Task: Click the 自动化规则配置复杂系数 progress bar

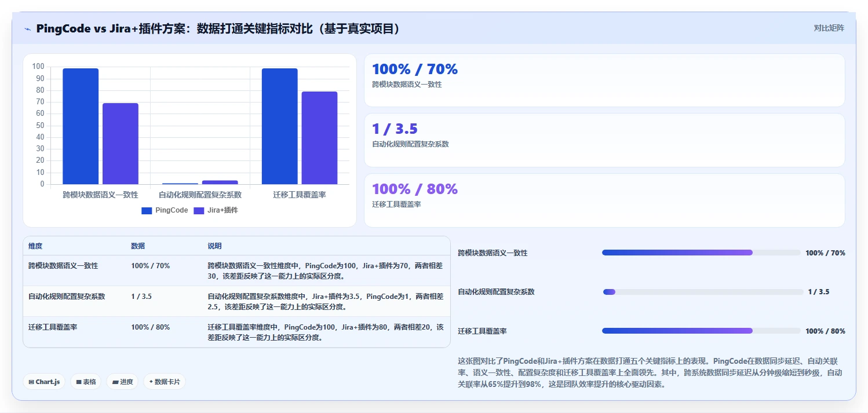Action: [703, 292]
